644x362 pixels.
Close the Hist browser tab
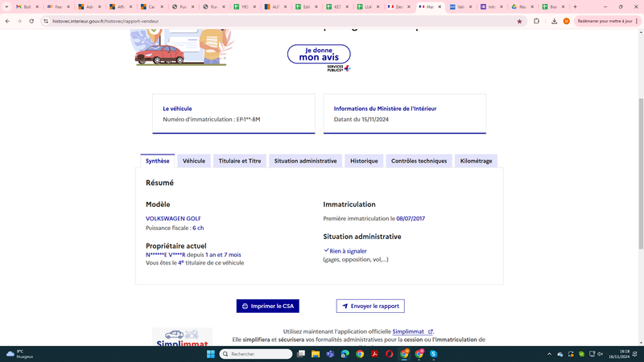point(440,6)
